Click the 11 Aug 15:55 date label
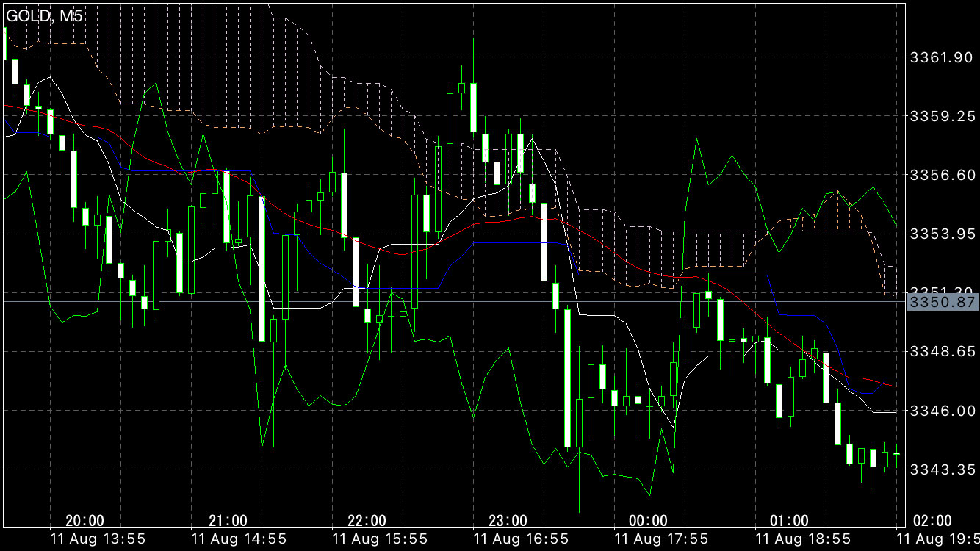This screenshot has width=980, height=551. click(x=379, y=539)
